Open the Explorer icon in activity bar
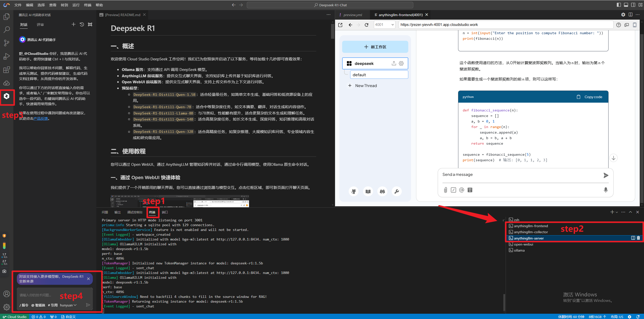 [7, 17]
